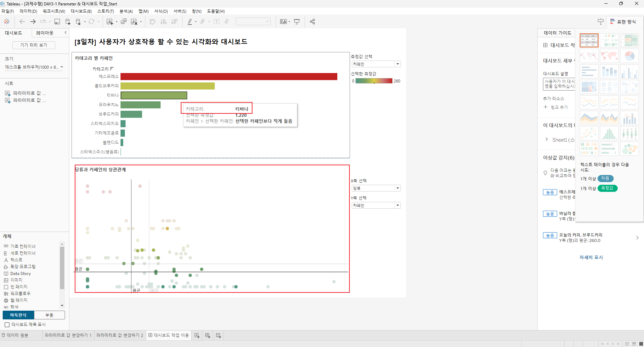Click the 개체 list scrollbar down arrow
This screenshot has width=644, height=347.
62,306
